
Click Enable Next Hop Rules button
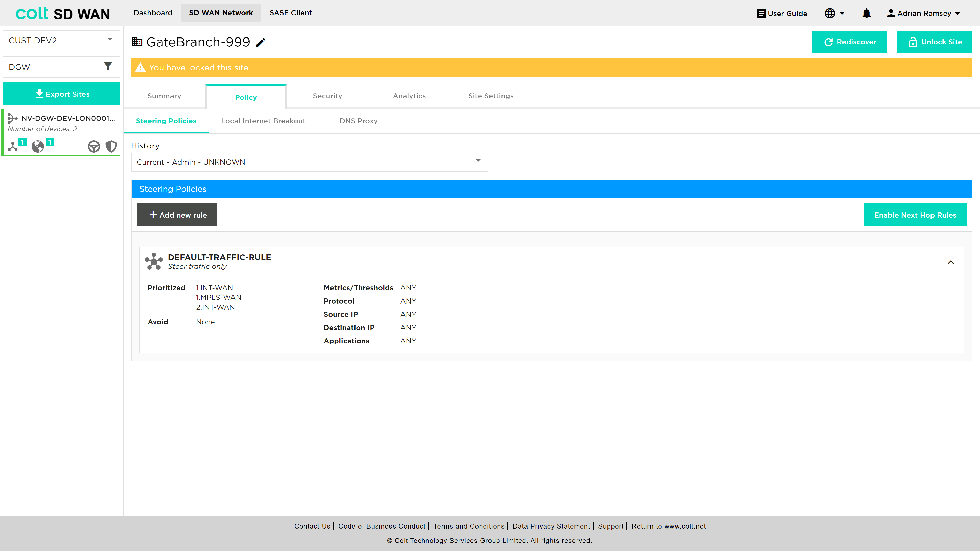coord(915,215)
